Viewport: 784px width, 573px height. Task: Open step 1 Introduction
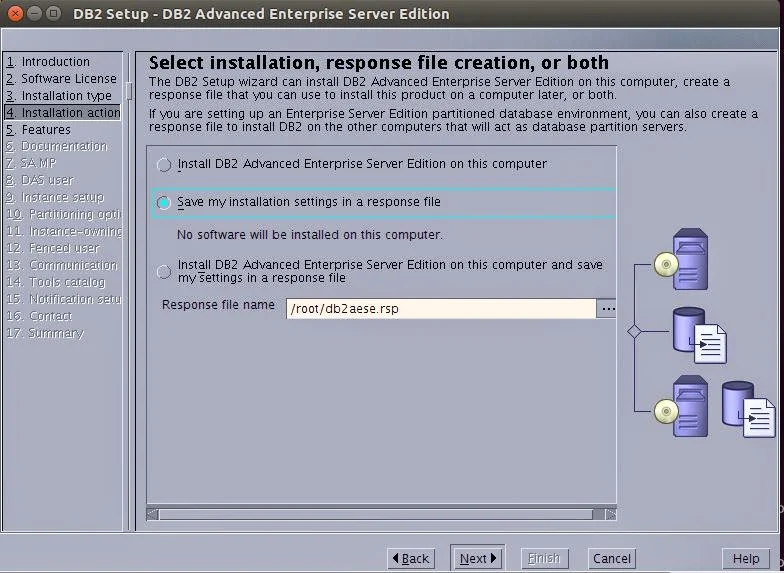click(x=48, y=62)
